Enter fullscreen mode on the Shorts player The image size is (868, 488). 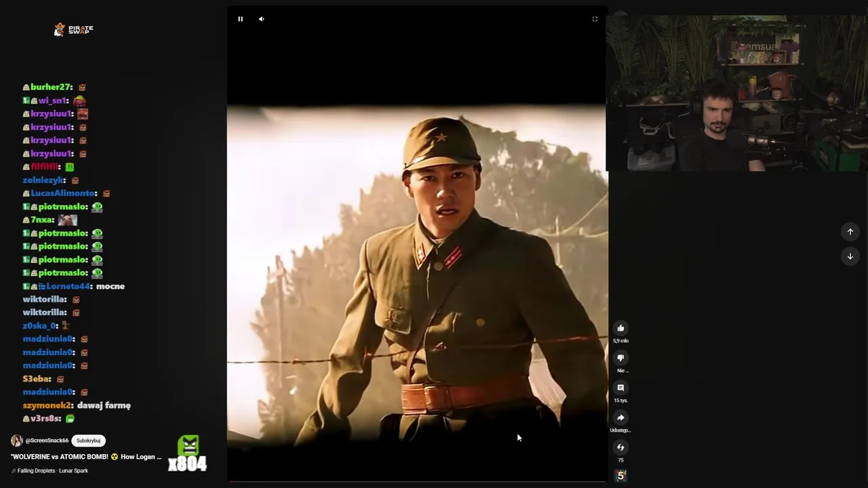[x=595, y=19]
